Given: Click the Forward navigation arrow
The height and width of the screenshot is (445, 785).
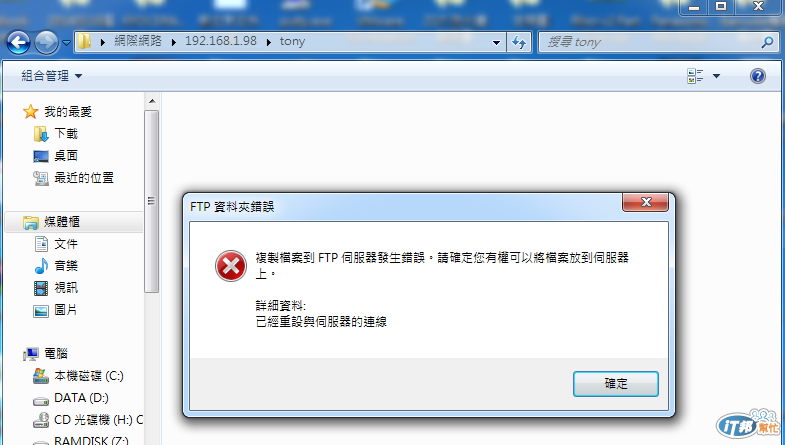Looking at the screenshot, I should [x=47, y=43].
